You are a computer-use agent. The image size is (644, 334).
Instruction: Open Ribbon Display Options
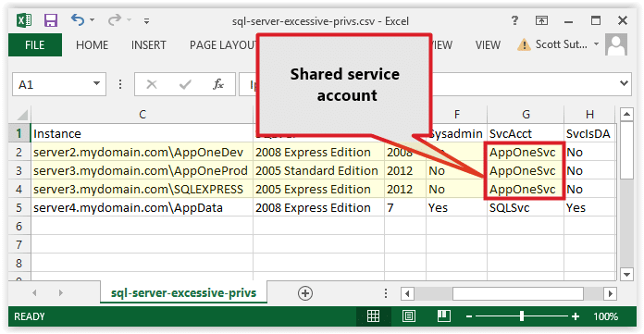541,20
